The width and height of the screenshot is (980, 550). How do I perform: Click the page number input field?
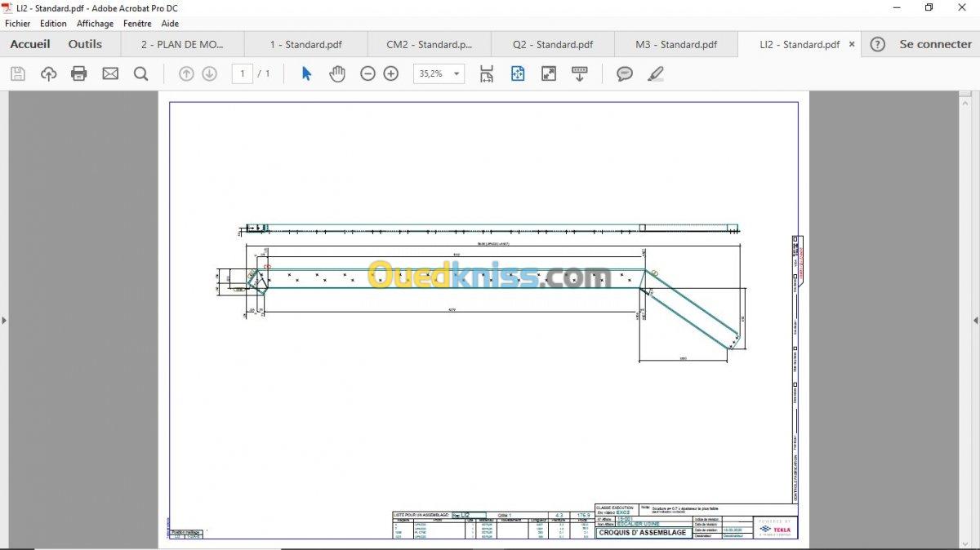pyautogui.click(x=242, y=74)
